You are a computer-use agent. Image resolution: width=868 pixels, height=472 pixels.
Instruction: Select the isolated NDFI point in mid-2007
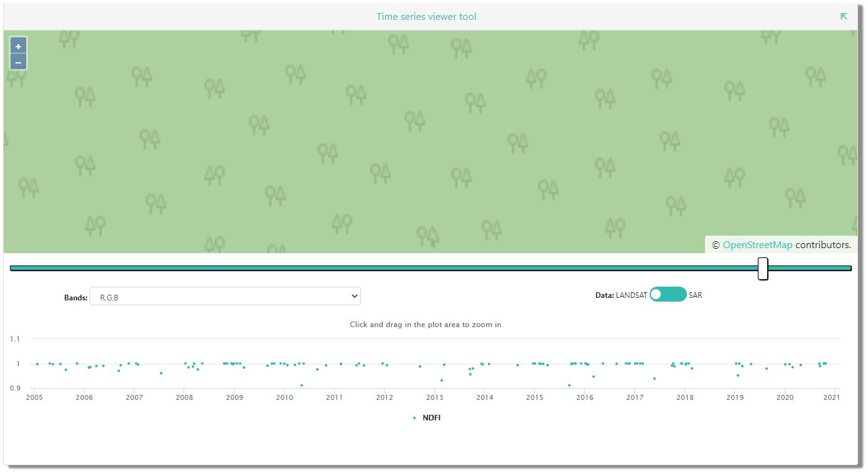click(x=161, y=373)
